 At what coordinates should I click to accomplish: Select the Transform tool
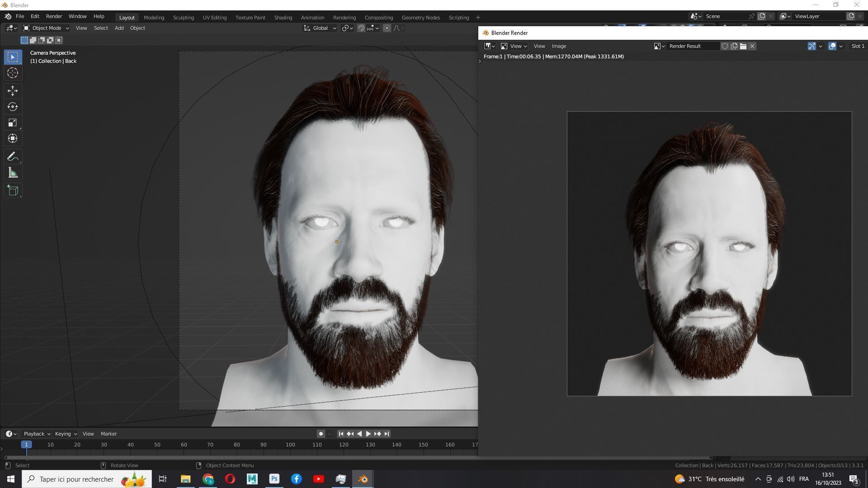pyautogui.click(x=13, y=139)
